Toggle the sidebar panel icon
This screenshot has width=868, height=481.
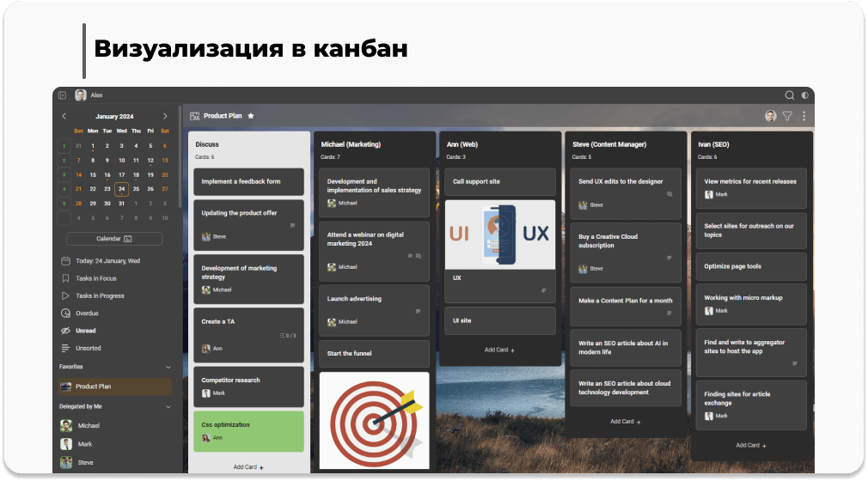(62, 95)
